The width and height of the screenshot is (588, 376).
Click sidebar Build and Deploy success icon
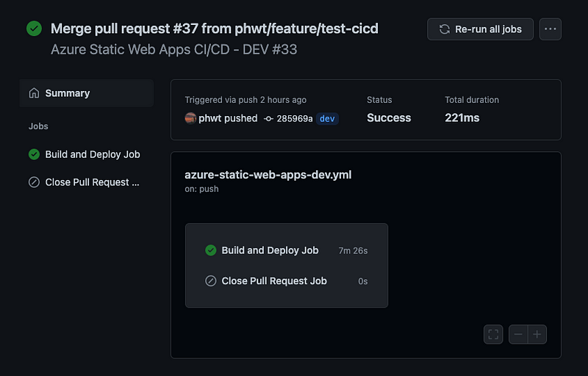[34, 154]
